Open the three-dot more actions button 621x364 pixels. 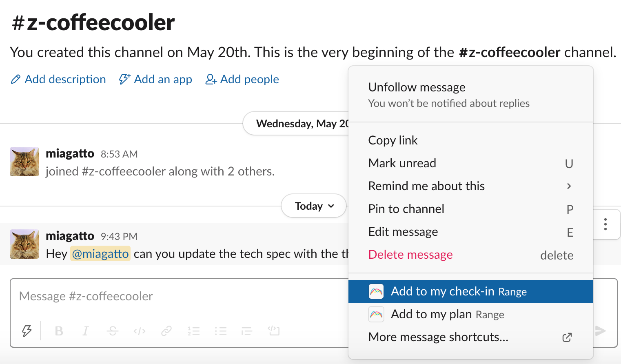click(x=605, y=224)
